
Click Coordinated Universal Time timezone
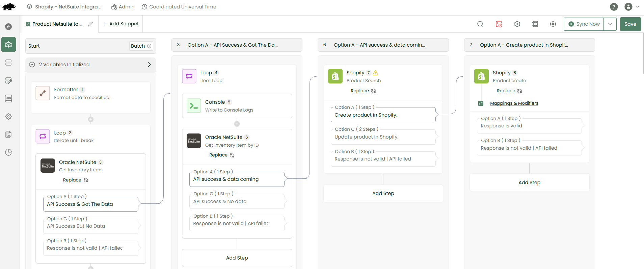coord(179,7)
